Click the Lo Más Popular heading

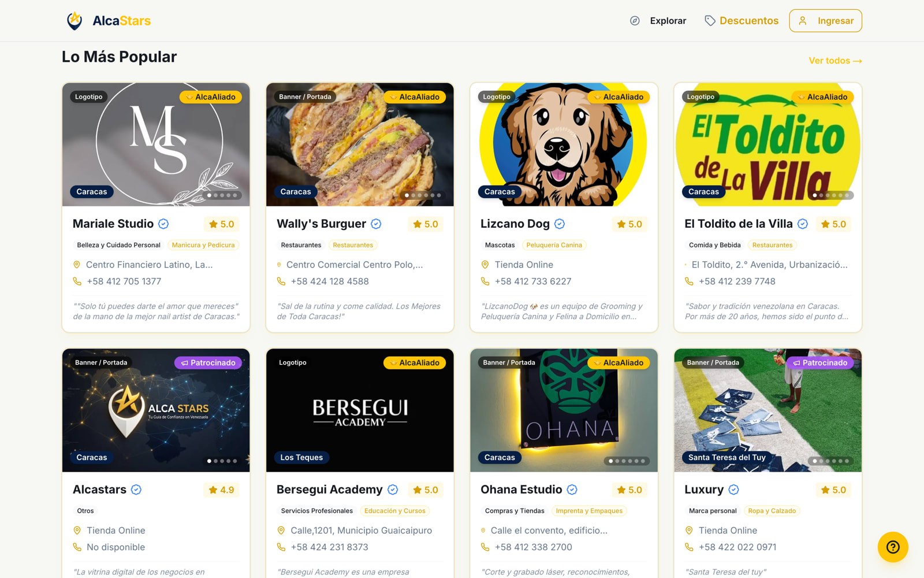(120, 57)
